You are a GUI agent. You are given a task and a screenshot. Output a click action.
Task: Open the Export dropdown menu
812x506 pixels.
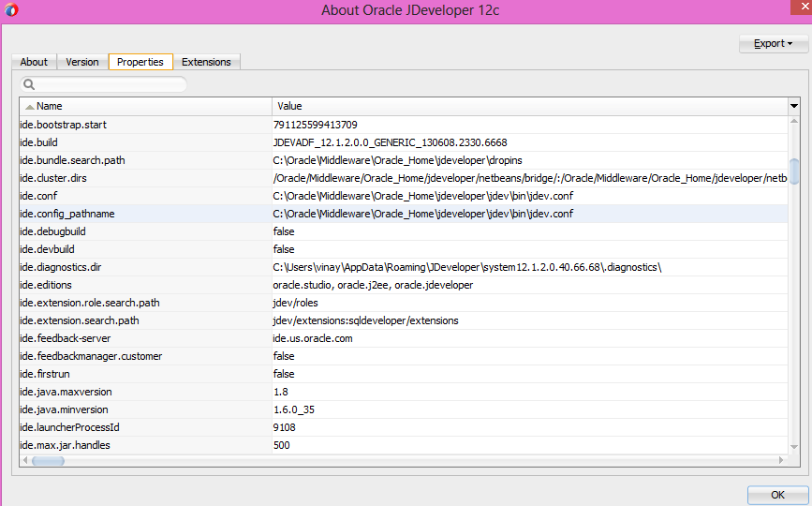774,43
